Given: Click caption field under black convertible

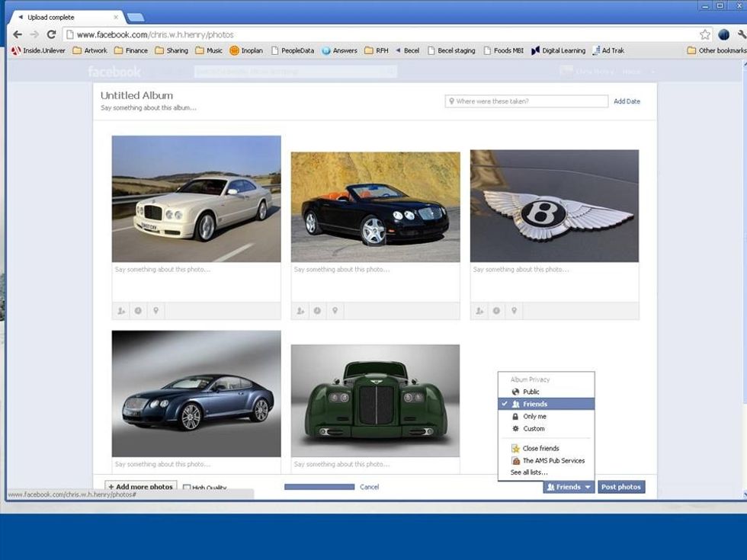Looking at the screenshot, I should pos(375,282).
